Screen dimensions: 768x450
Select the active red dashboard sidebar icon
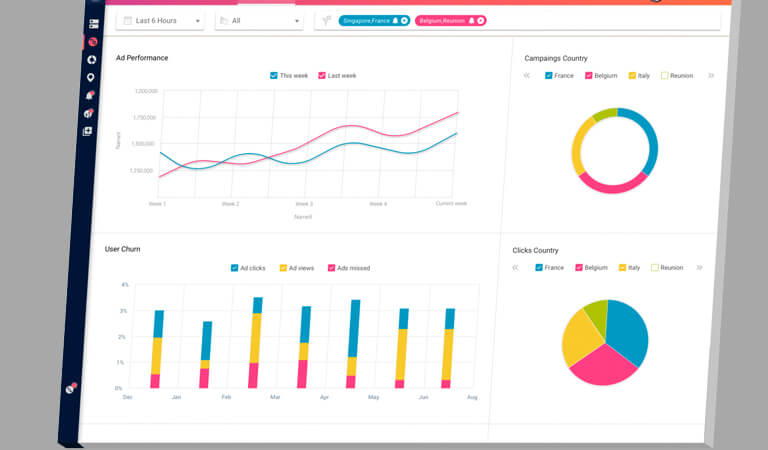point(93,42)
